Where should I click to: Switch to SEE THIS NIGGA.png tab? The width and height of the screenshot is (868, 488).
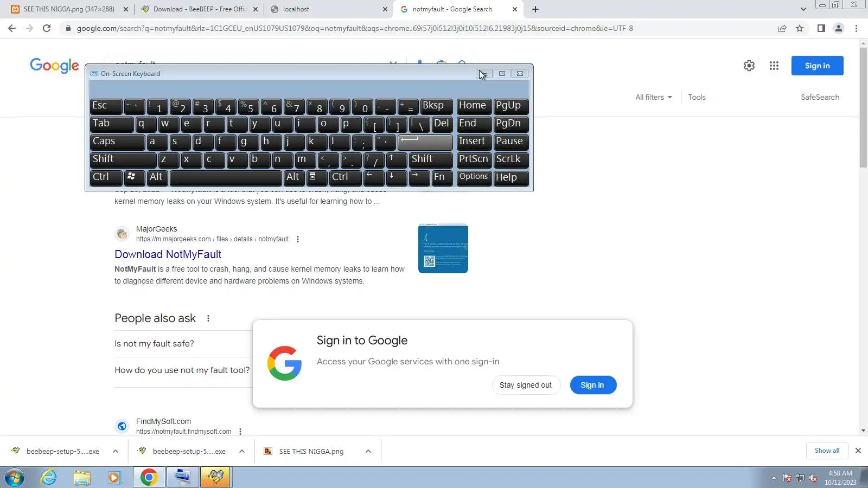click(x=69, y=9)
